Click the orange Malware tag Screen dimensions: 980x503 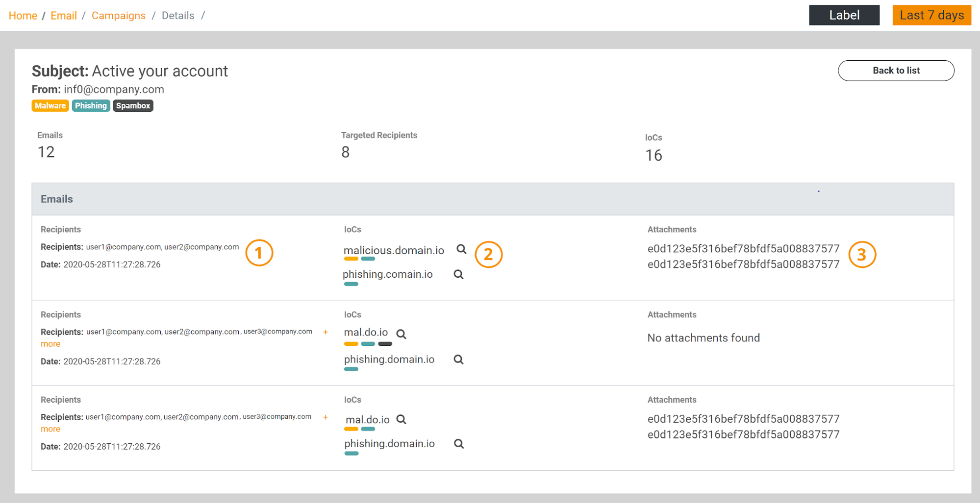click(x=50, y=106)
